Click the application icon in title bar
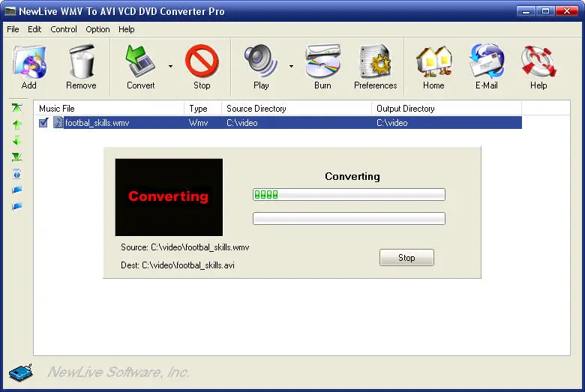The height and width of the screenshot is (392, 585). (x=10, y=11)
